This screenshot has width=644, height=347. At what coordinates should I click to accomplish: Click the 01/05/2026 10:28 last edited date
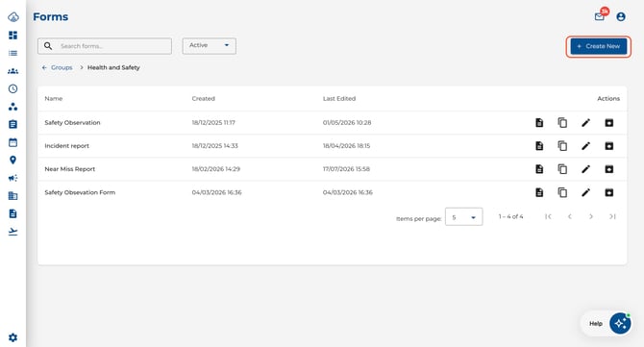(x=347, y=122)
